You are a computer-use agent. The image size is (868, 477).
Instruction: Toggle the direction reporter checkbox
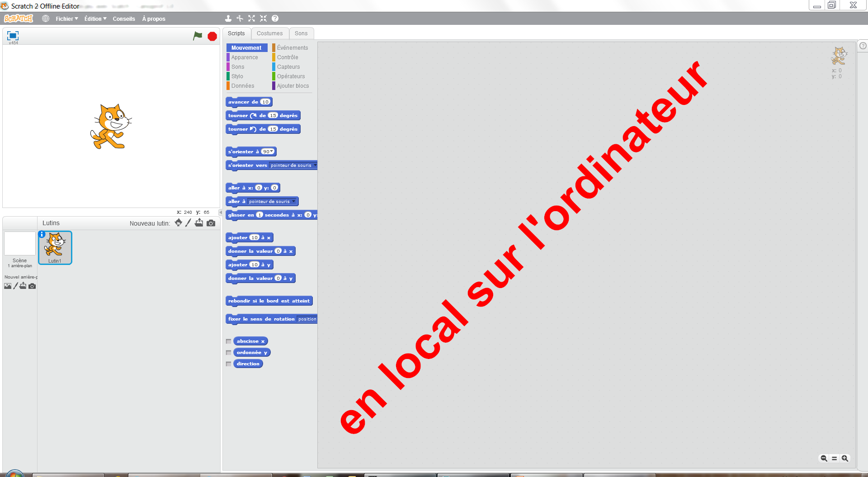(x=229, y=364)
